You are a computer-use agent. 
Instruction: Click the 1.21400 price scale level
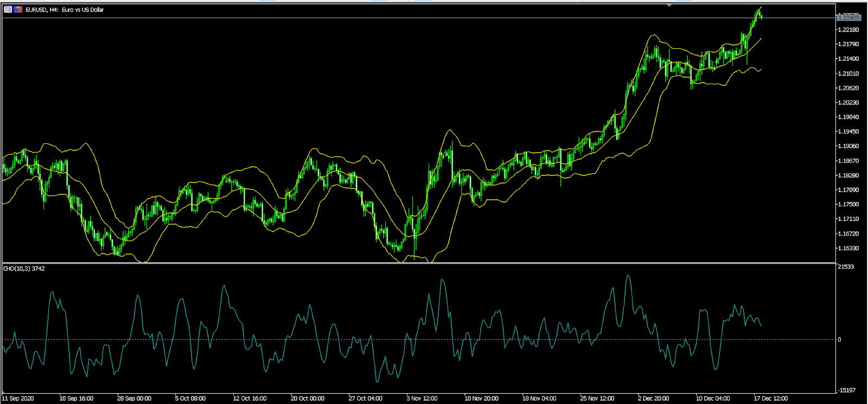[x=848, y=59]
